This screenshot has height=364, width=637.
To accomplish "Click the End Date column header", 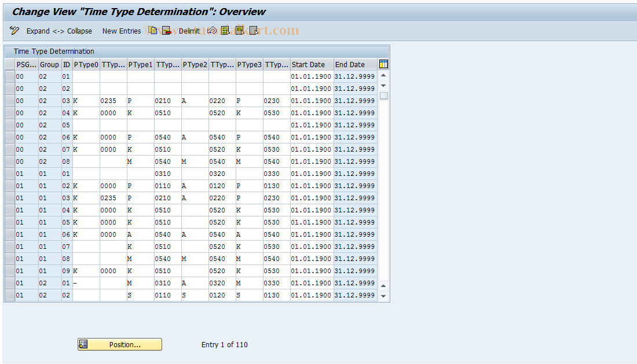I will pyautogui.click(x=355, y=64).
